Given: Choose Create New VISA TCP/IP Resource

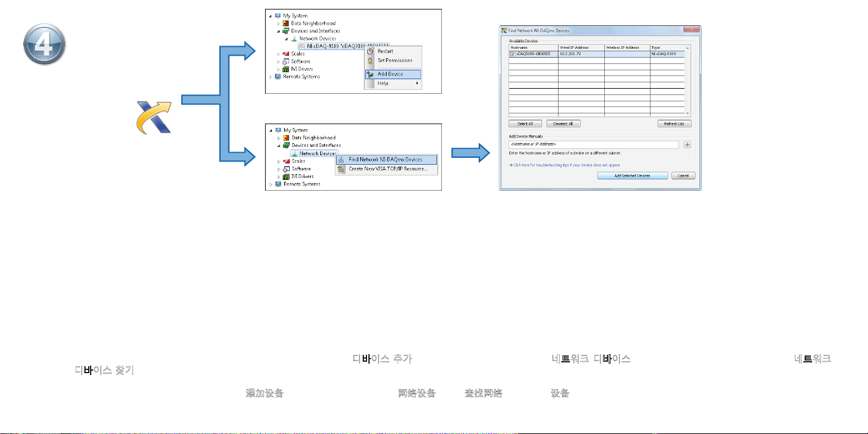Looking at the screenshot, I should [x=387, y=169].
